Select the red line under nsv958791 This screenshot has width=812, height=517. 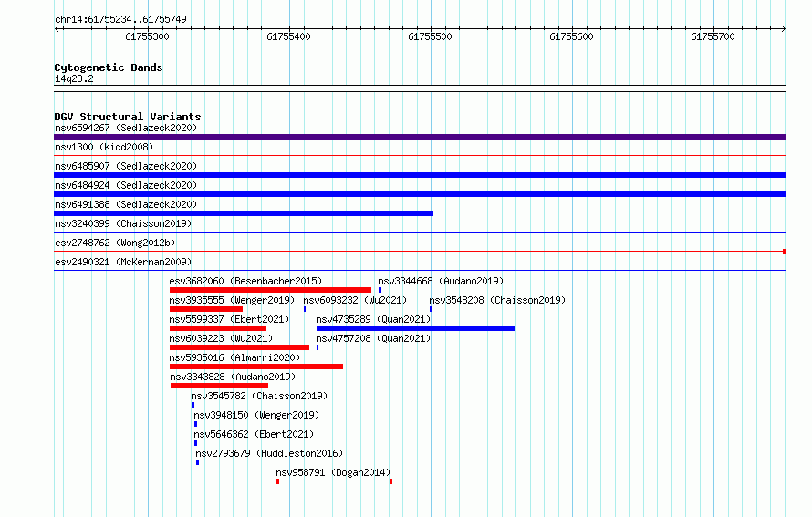tap(334, 481)
